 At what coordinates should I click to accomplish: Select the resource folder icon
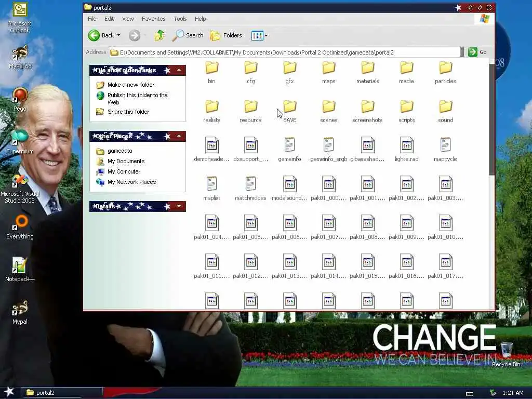[x=251, y=107]
